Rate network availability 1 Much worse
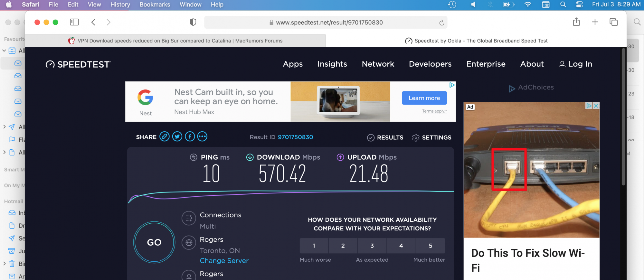 (314, 246)
